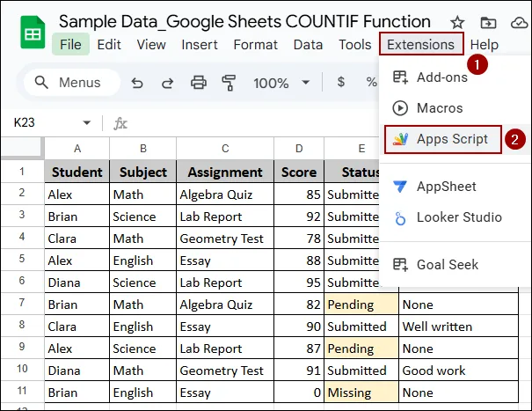The width and height of the screenshot is (532, 411).
Task: Select the Missing status cell
Action: click(361, 393)
